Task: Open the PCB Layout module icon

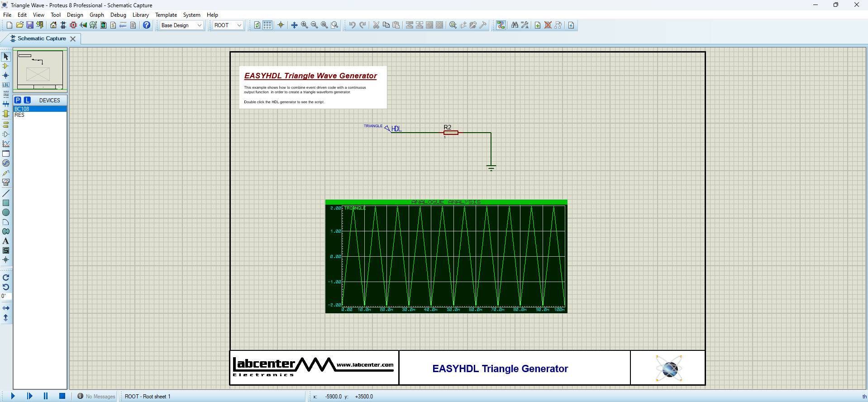Action: [73, 25]
